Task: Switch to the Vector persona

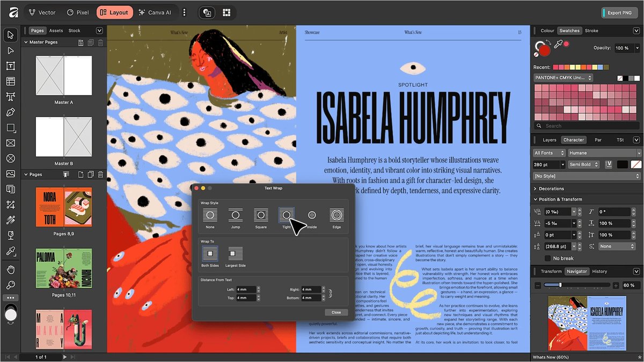Action: pyautogui.click(x=41, y=12)
